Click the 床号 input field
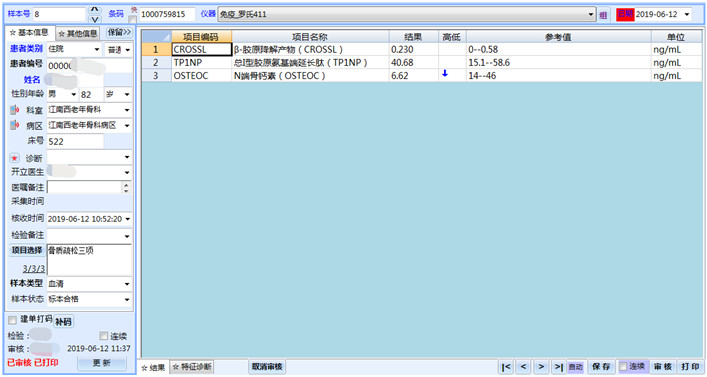Image resolution: width=707 pixels, height=377 pixels. point(75,141)
